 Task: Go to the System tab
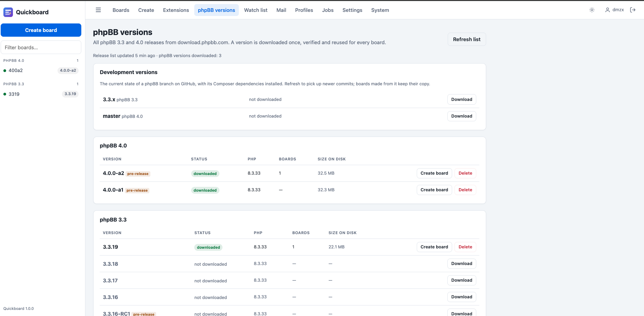pyautogui.click(x=380, y=10)
